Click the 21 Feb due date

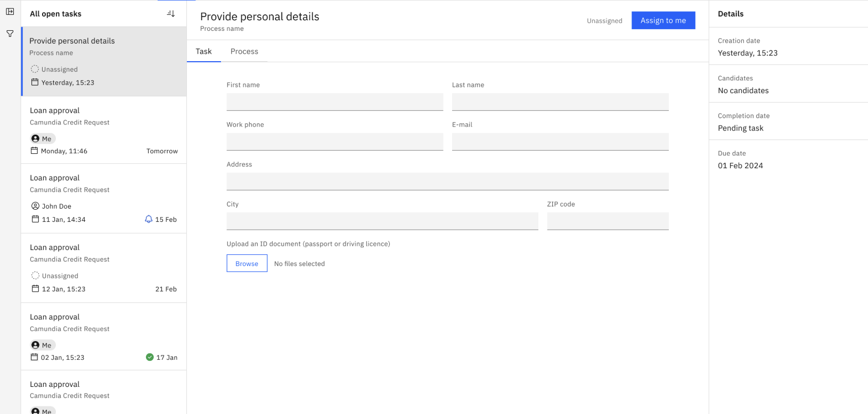click(x=166, y=289)
